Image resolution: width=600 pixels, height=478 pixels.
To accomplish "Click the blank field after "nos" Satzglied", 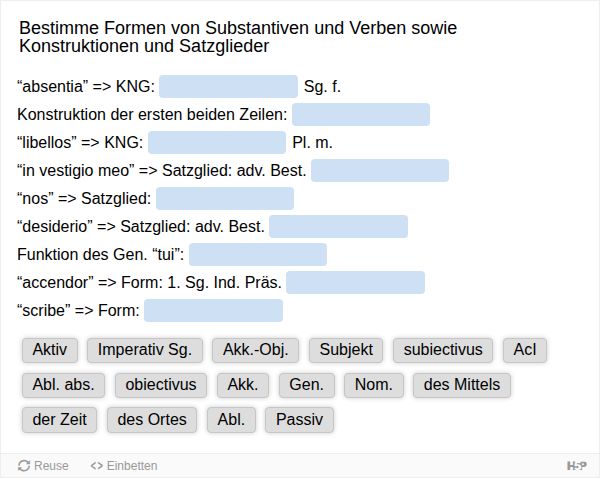I will 225,198.
